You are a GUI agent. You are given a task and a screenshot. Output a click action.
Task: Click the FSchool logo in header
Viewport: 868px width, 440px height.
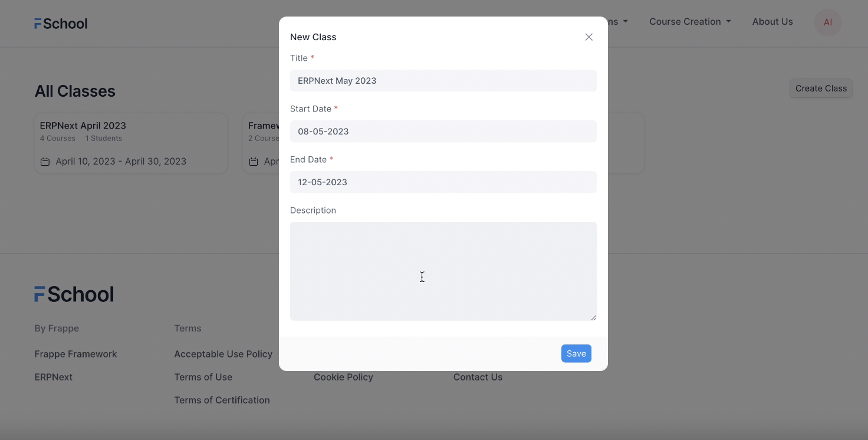[61, 24]
